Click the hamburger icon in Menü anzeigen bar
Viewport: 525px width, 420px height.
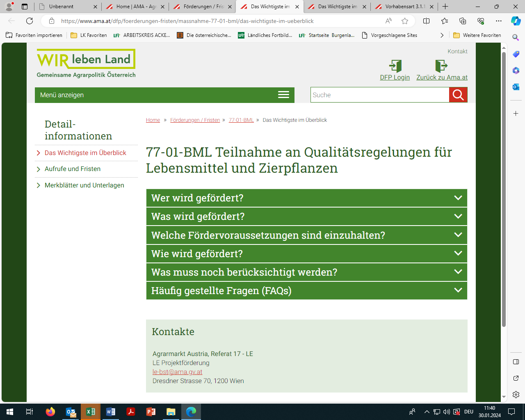point(283,95)
